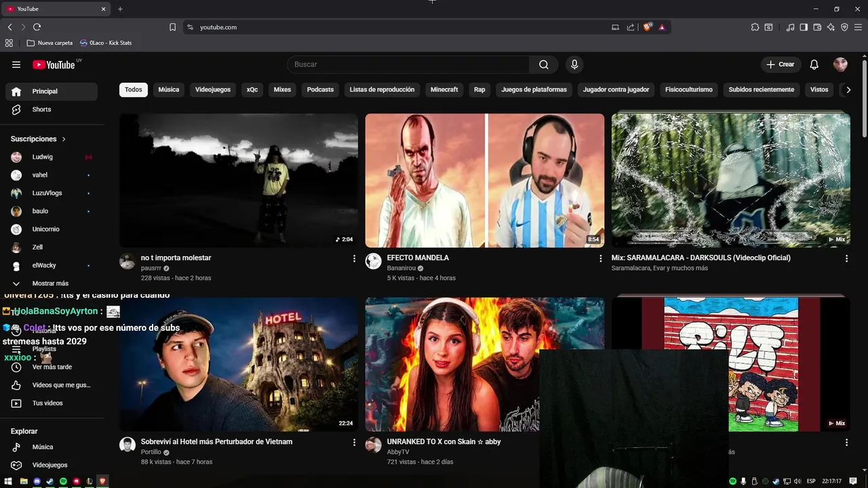
Task: Select the Videojuegos filter chip
Action: tap(213, 89)
